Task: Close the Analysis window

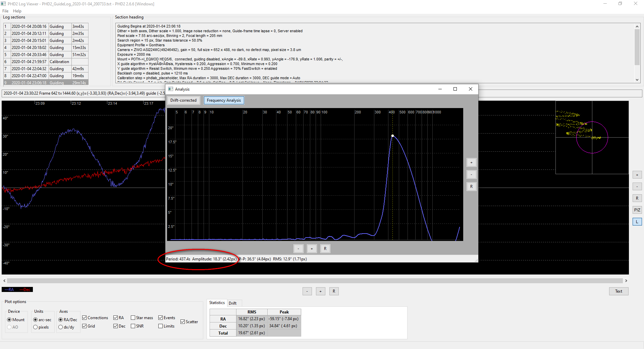Action: pos(471,89)
